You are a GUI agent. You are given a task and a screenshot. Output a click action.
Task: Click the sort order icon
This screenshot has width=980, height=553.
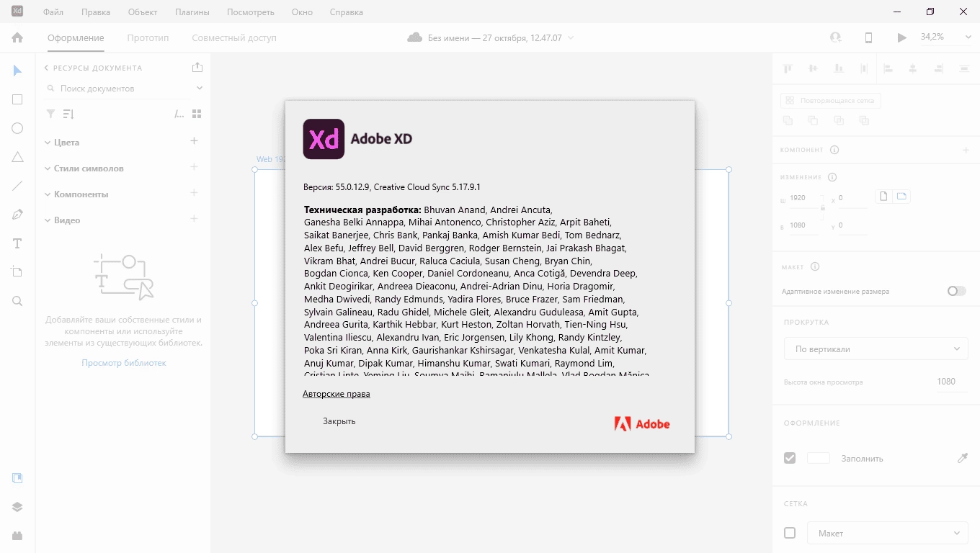click(x=68, y=114)
